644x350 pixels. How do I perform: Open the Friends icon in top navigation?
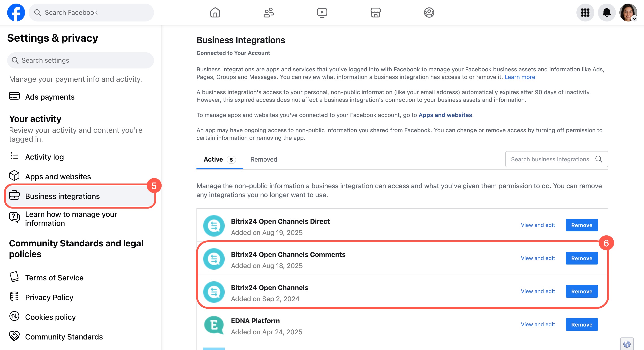click(x=269, y=13)
